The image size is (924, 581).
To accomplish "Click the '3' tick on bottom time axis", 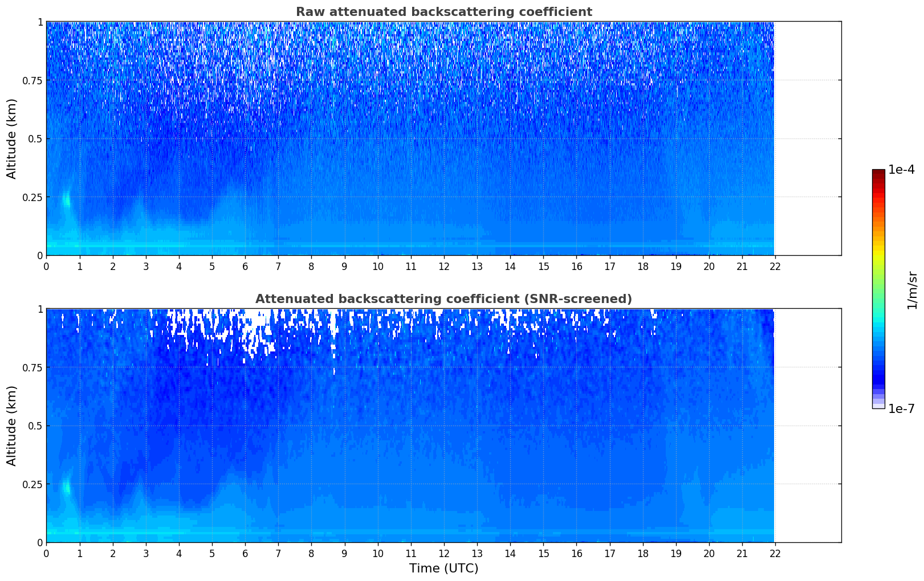I will 146,553.
